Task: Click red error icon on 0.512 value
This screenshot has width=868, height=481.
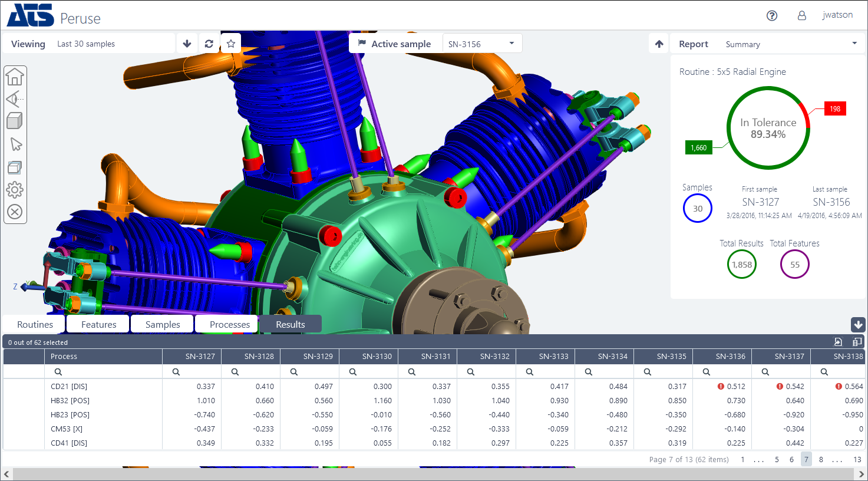Action: click(x=721, y=387)
